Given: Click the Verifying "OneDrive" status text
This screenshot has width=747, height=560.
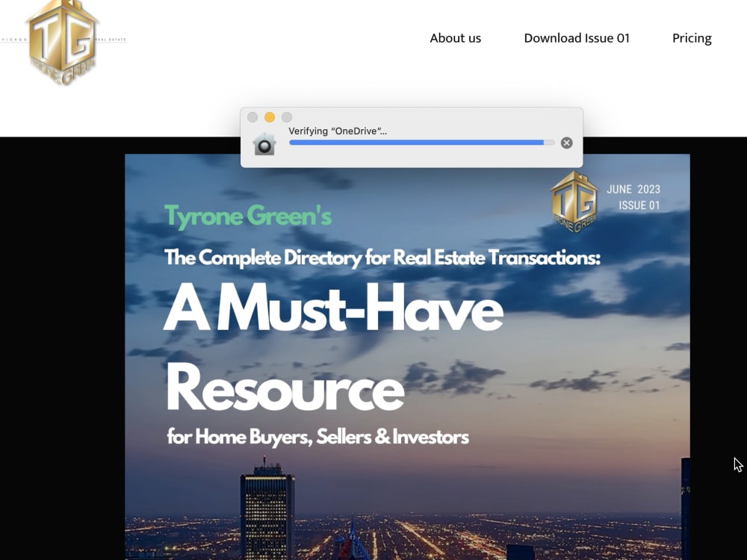Looking at the screenshot, I should coord(338,131).
